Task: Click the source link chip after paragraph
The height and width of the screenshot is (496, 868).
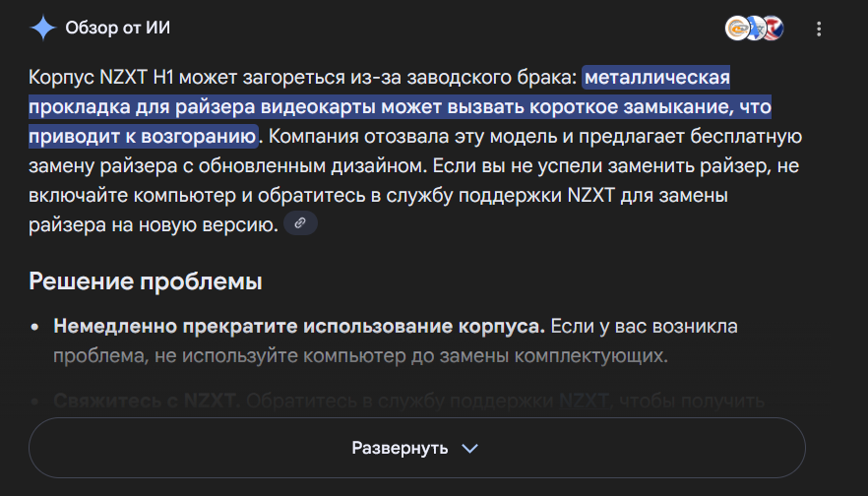Action: point(300,223)
